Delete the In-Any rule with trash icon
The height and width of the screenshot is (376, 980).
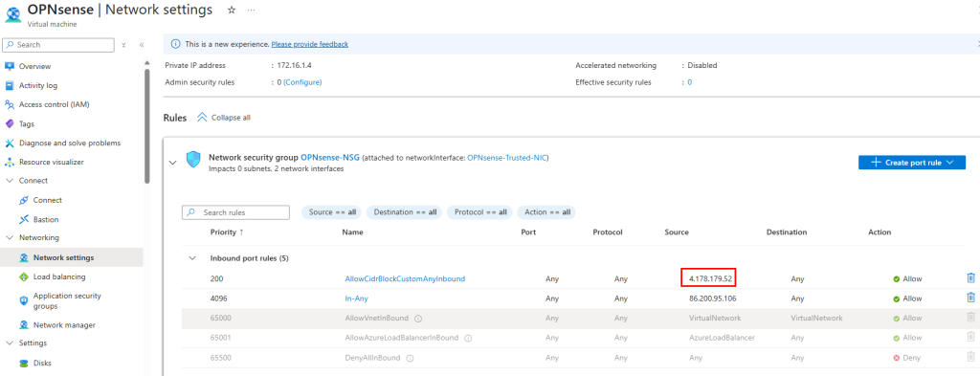click(970, 298)
